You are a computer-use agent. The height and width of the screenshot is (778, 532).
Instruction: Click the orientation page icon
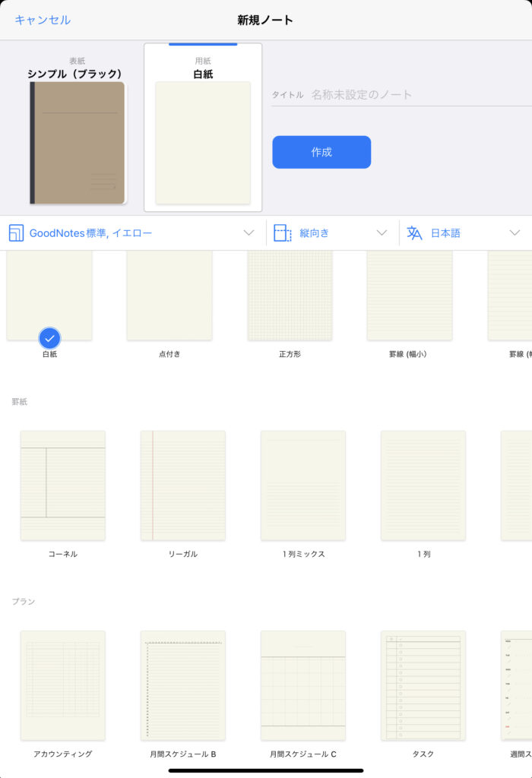pyautogui.click(x=283, y=232)
